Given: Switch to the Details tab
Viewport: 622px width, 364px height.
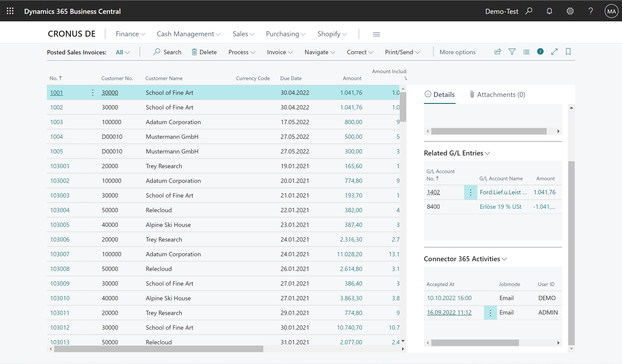Looking at the screenshot, I should pyautogui.click(x=440, y=95).
